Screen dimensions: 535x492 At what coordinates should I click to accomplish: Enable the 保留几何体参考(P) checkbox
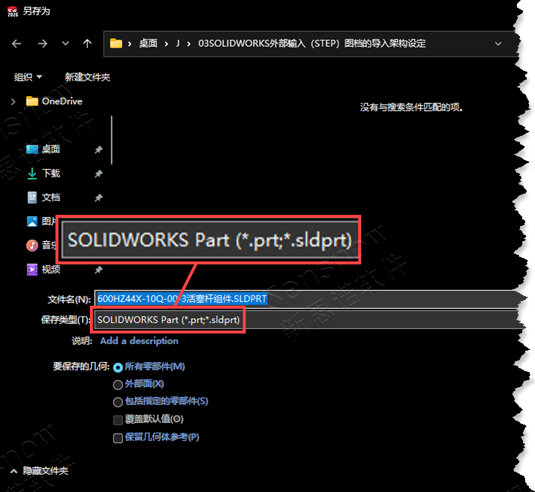pyautogui.click(x=118, y=438)
